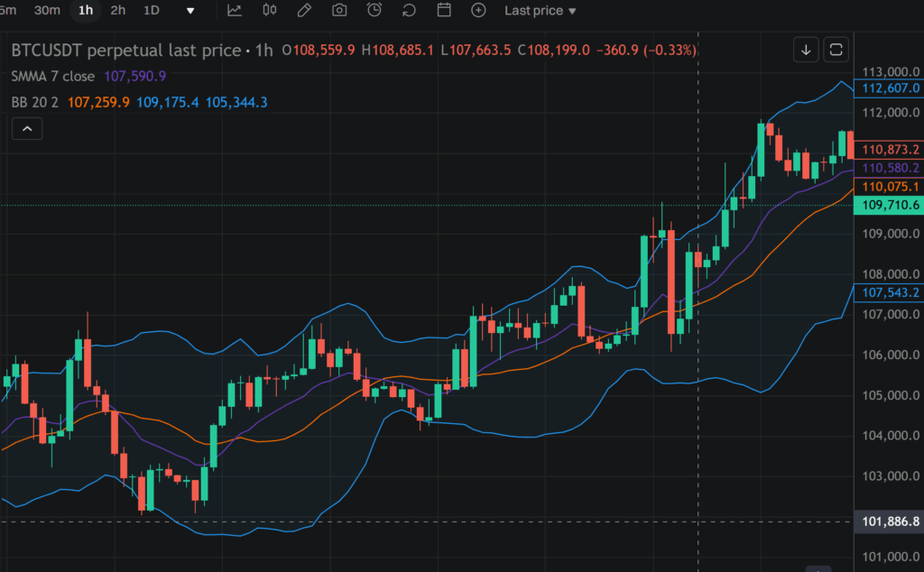Choose the 1D timeframe
This screenshot has width=924, height=572.
tap(152, 11)
